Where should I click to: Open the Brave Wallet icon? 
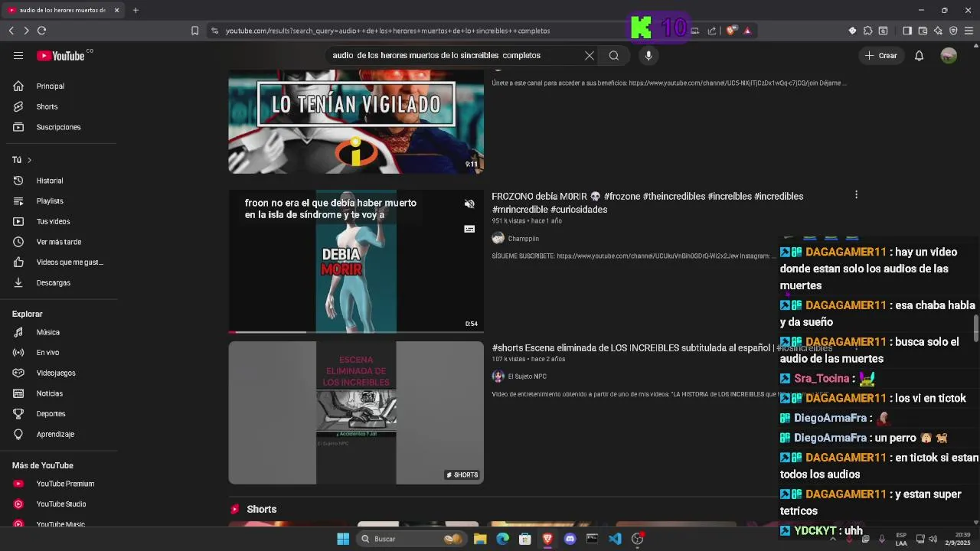click(923, 31)
